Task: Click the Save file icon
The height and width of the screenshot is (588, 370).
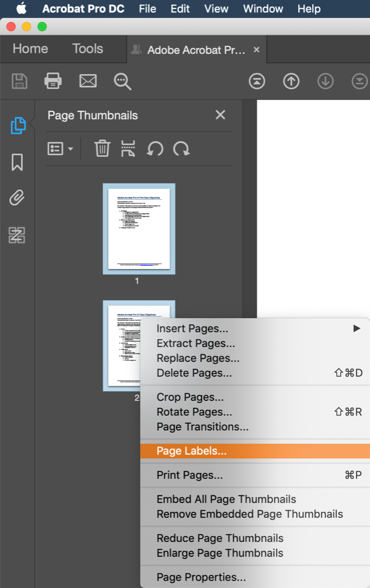Action: (x=20, y=81)
